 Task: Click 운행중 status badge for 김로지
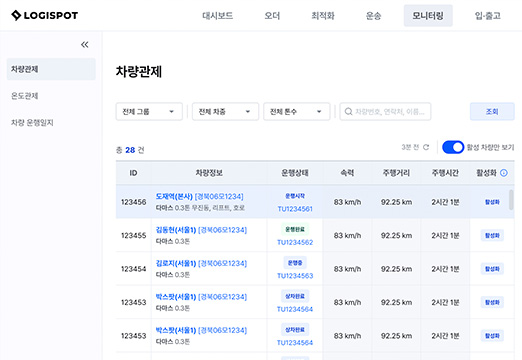(x=295, y=263)
